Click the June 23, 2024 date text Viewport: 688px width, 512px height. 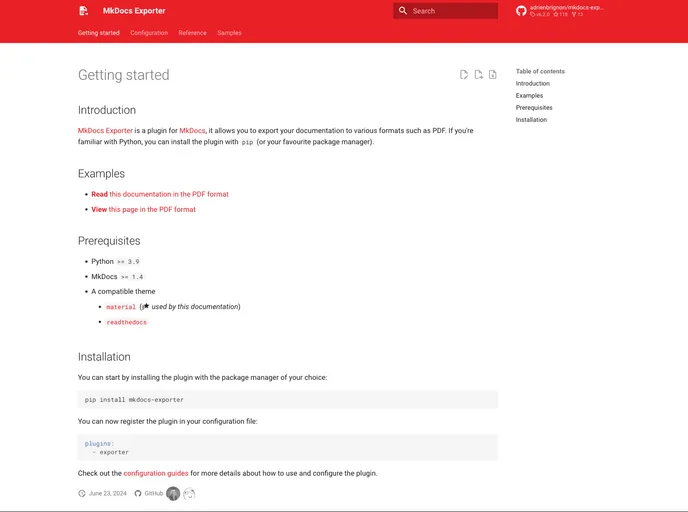(108, 494)
